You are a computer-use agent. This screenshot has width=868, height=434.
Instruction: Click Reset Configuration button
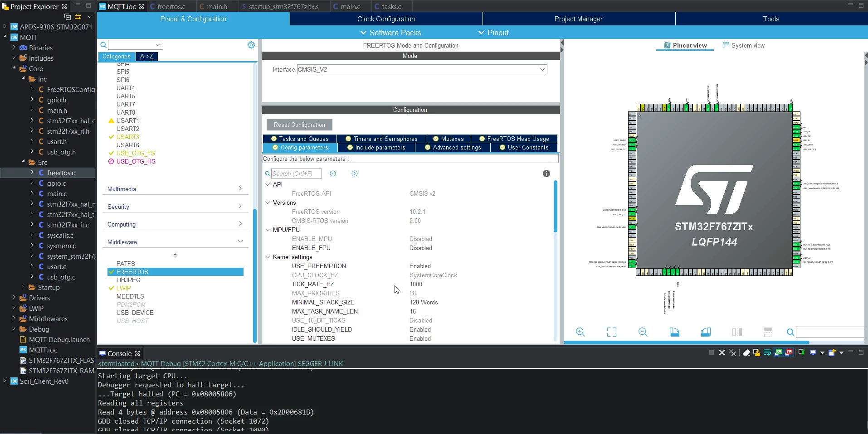click(x=299, y=125)
